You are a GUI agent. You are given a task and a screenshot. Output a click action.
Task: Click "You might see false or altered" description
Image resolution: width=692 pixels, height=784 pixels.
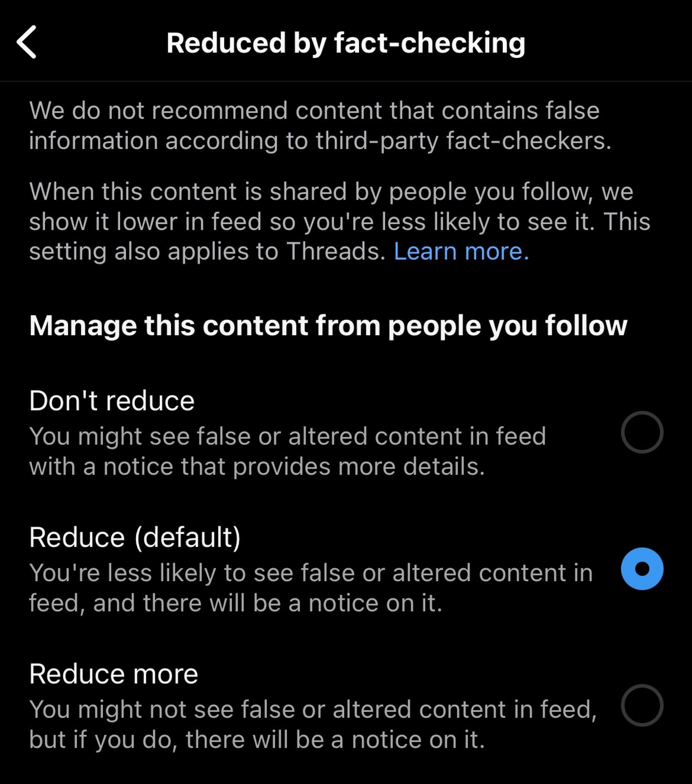288,451
